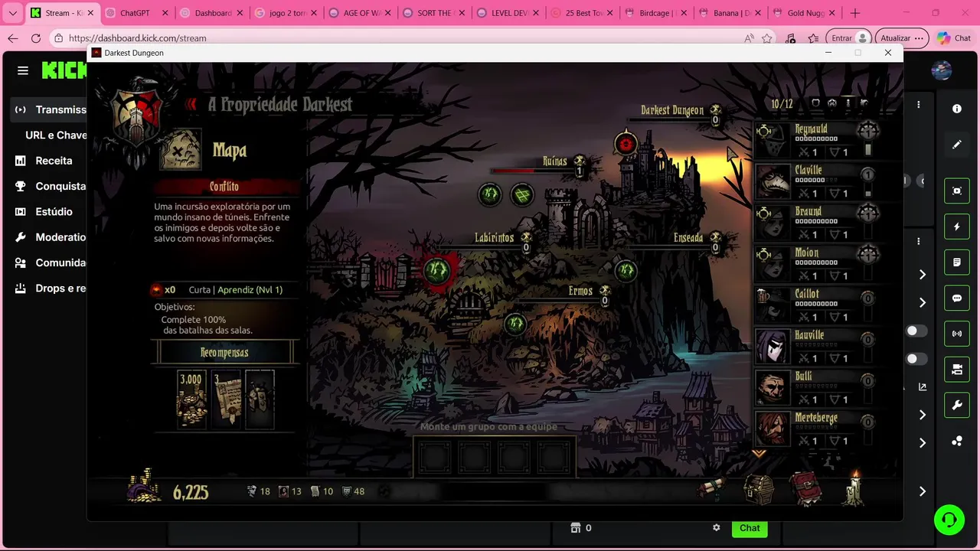Click the pencil edit icon in Kick rail
The height and width of the screenshot is (551, 980).
pos(957,144)
